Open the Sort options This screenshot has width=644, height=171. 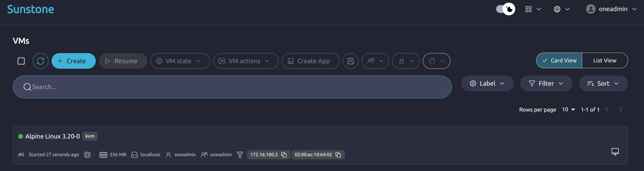click(603, 84)
